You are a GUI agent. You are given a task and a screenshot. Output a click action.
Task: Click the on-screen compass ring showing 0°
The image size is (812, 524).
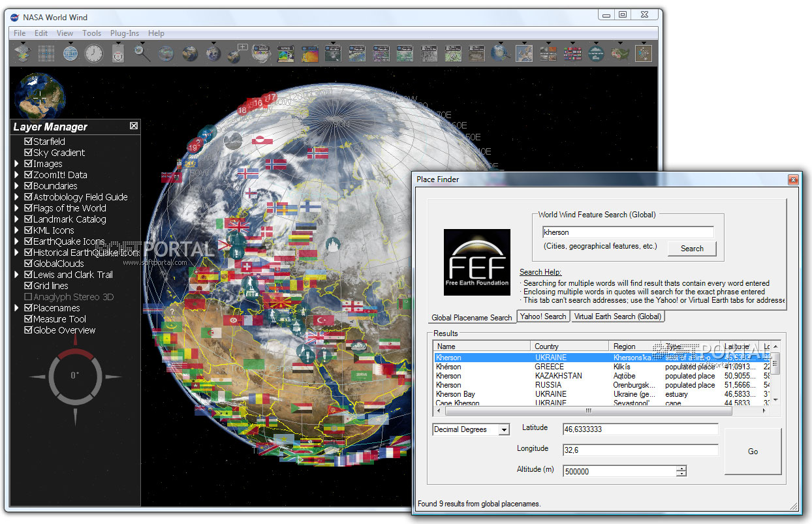click(74, 375)
